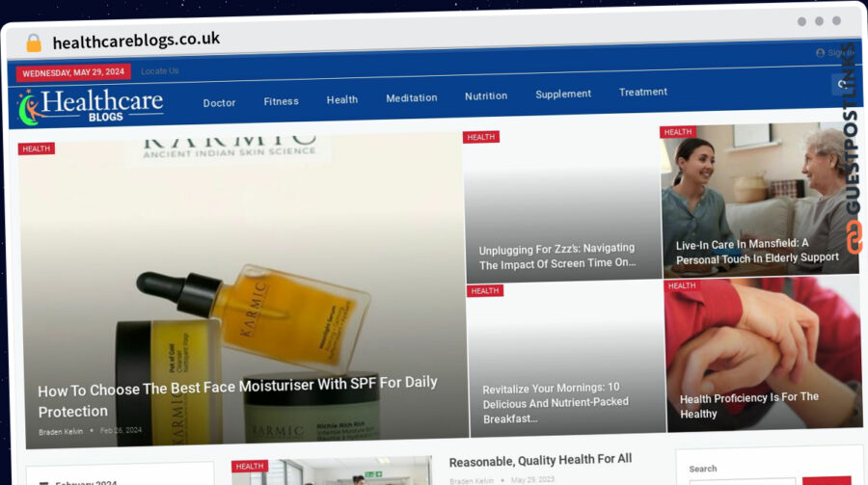Click the Locate Us link
This screenshot has width=868, height=485.
pyautogui.click(x=159, y=70)
